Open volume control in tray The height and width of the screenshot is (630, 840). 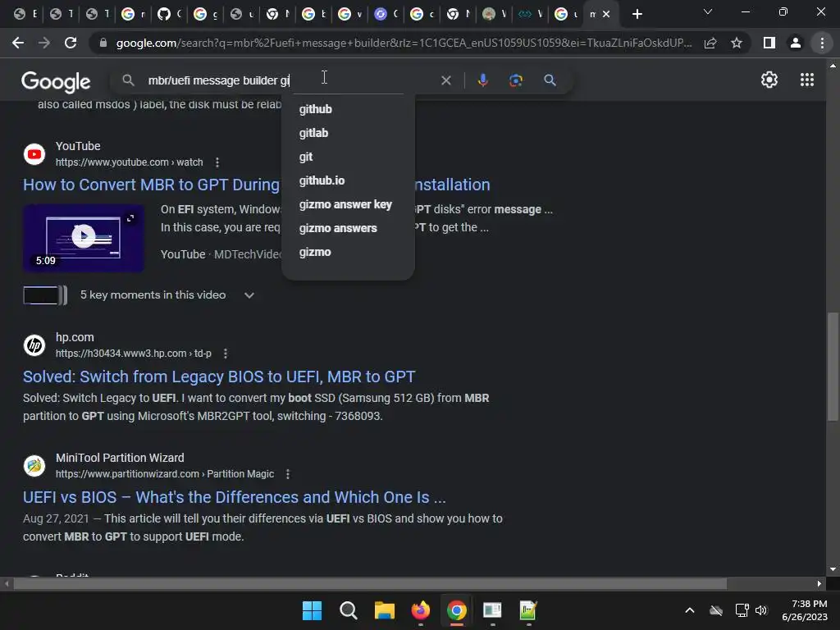[760, 610]
